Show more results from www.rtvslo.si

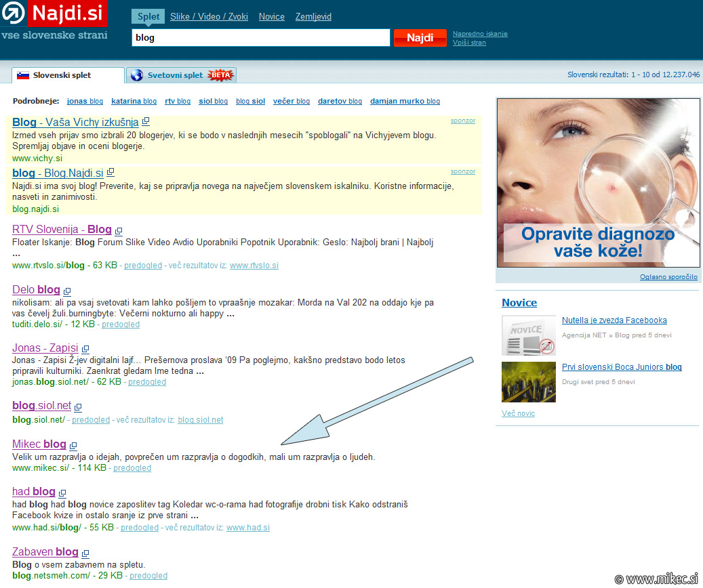(254, 266)
